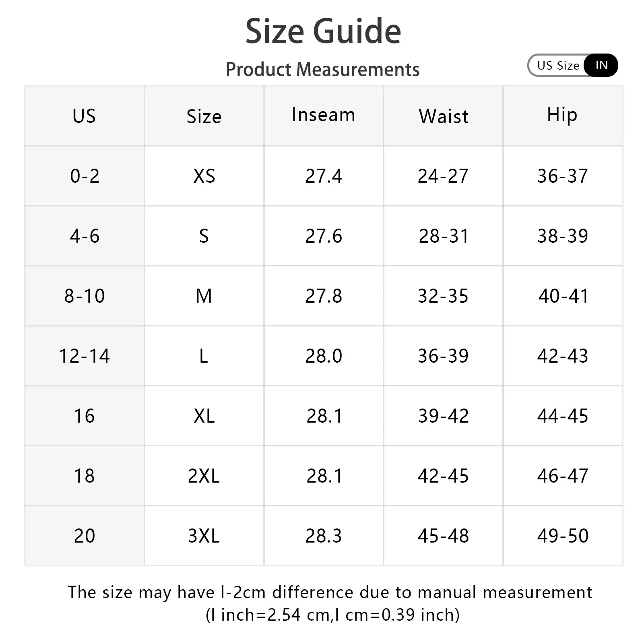Click the Waist column header

pyautogui.click(x=444, y=117)
